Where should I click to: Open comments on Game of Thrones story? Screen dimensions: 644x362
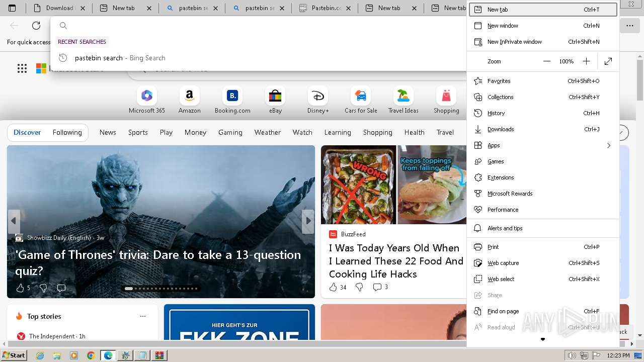[61, 288]
